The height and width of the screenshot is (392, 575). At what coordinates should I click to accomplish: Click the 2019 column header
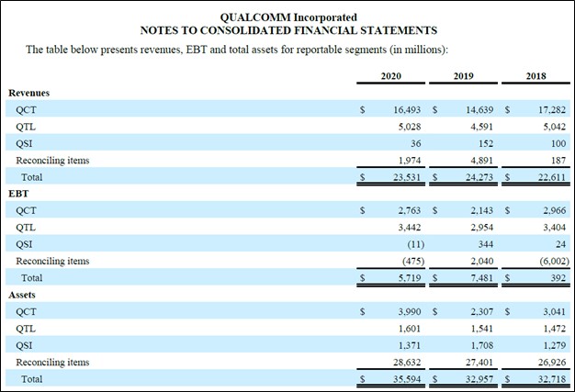[x=464, y=76]
